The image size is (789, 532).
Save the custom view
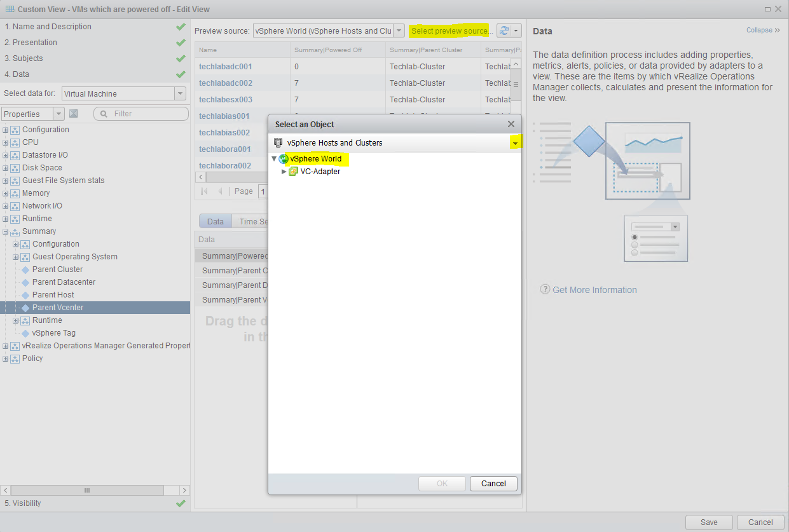[x=709, y=522]
